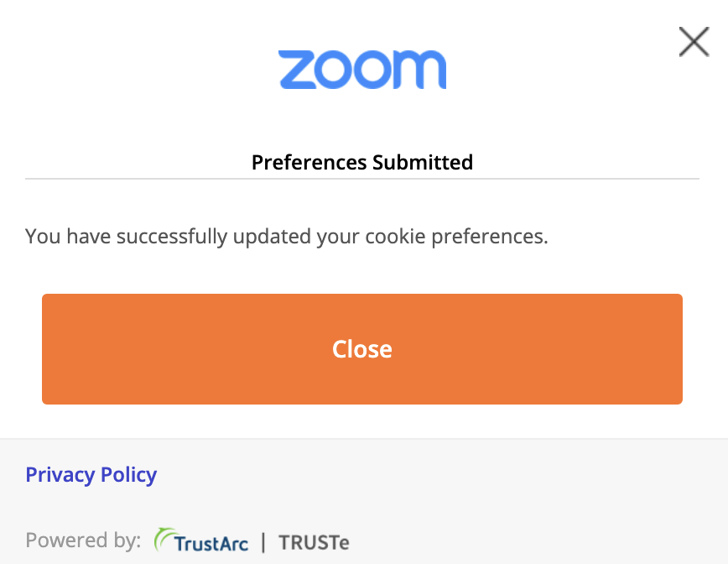Click the cookie preferences success message
Screen dimensions: 728x564
[x=287, y=237]
